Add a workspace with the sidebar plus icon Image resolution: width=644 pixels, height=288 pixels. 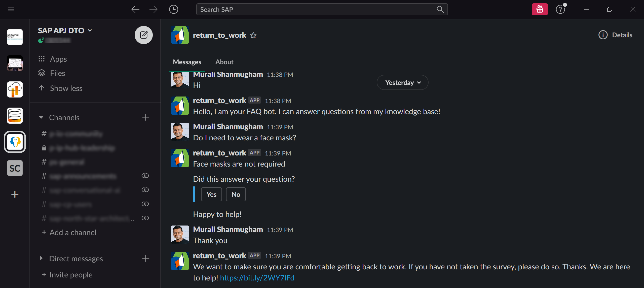pos(15,194)
